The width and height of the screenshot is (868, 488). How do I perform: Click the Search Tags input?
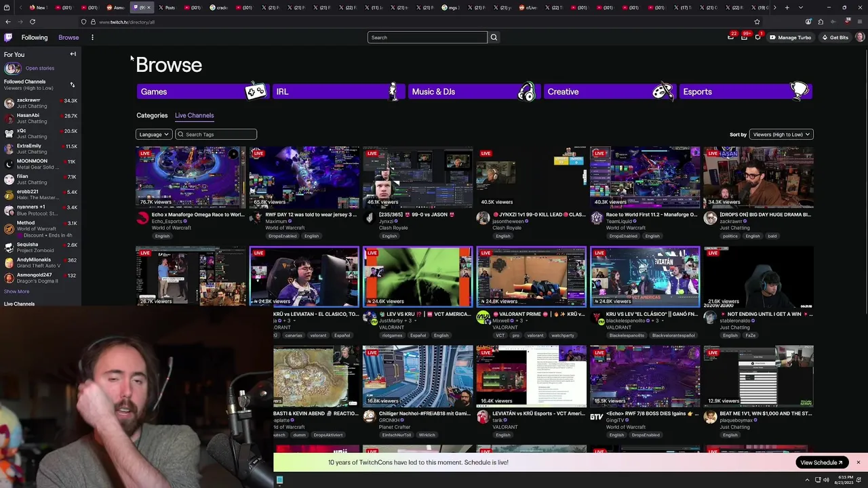click(216, 134)
